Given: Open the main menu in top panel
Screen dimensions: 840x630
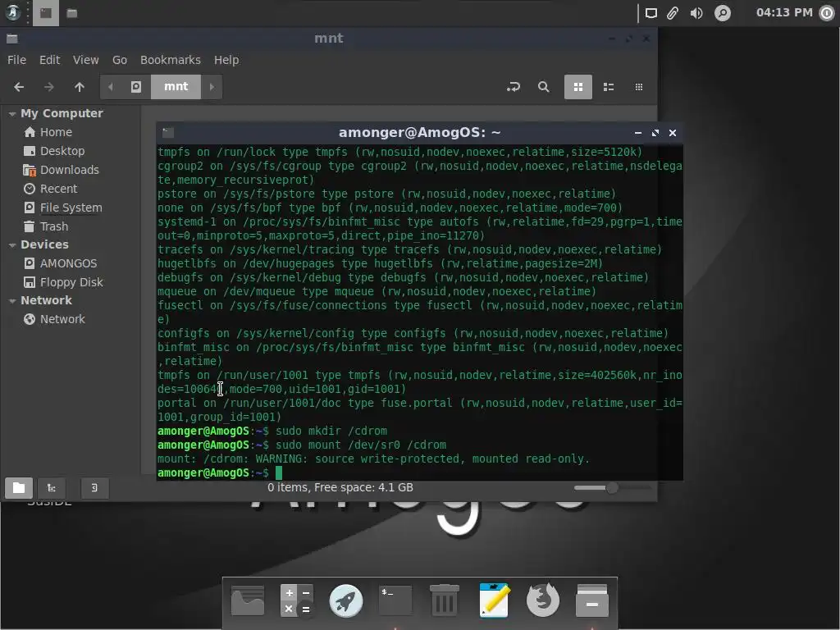Looking at the screenshot, I should [12, 13].
